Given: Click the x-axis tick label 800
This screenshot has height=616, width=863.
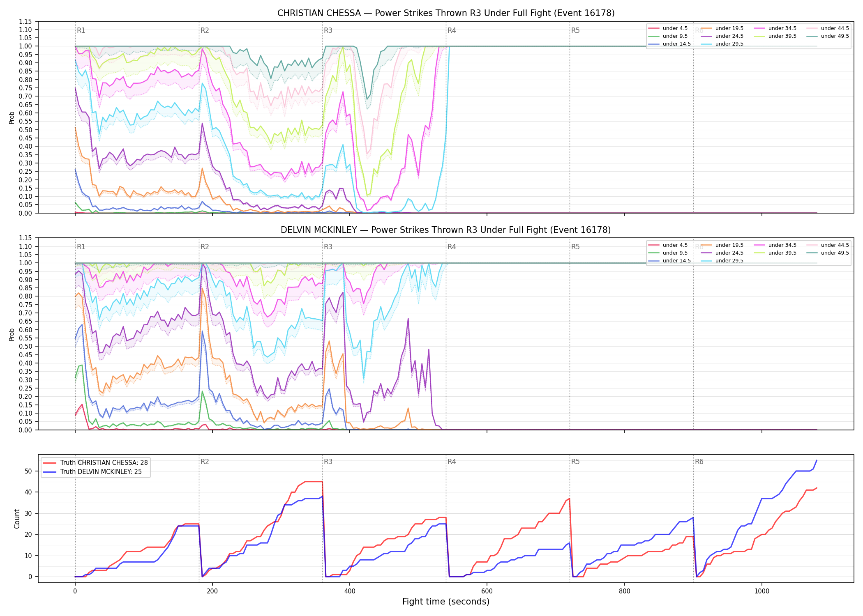Looking at the screenshot, I should point(624,591).
